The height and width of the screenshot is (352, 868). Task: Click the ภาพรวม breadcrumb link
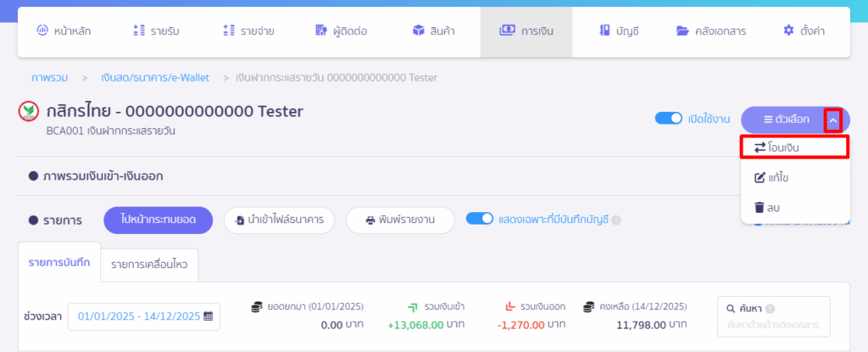pos(49,77)
